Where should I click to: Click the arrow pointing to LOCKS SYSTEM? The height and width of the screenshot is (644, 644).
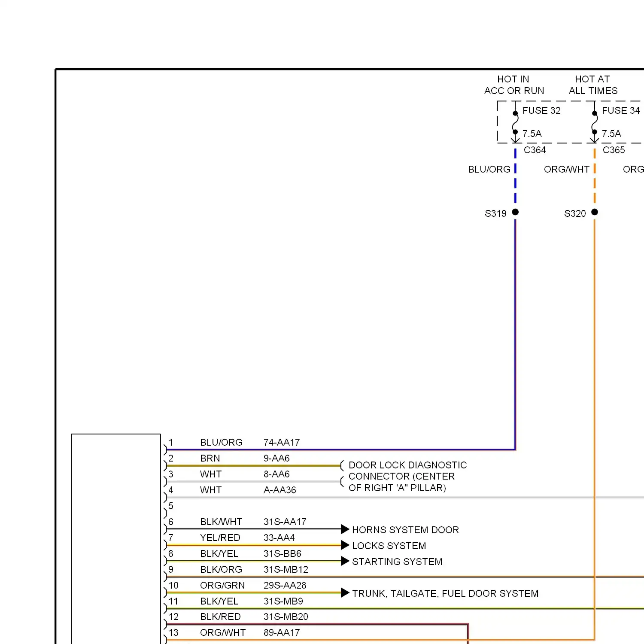point(345,545)
